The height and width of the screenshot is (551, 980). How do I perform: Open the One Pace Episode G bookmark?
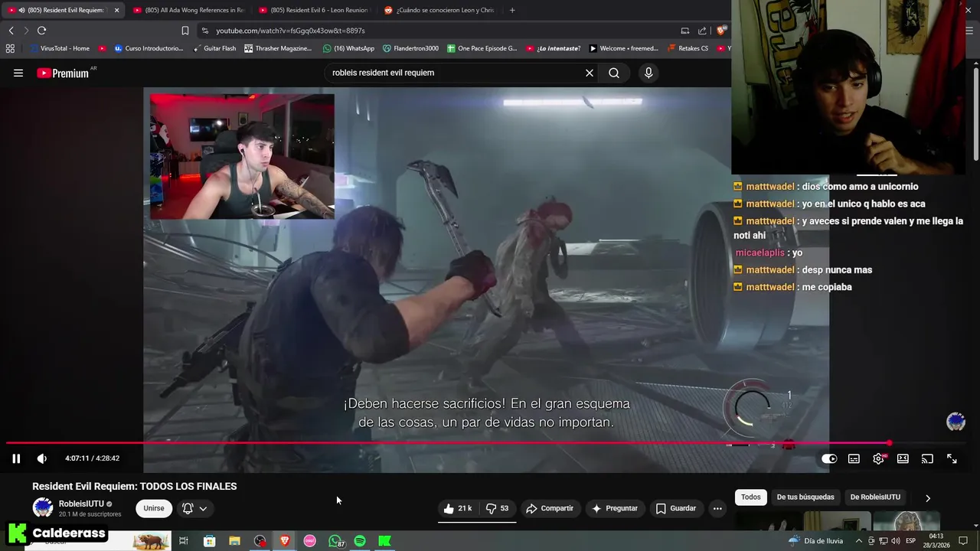pyautogui.click(x=482, y=48)
